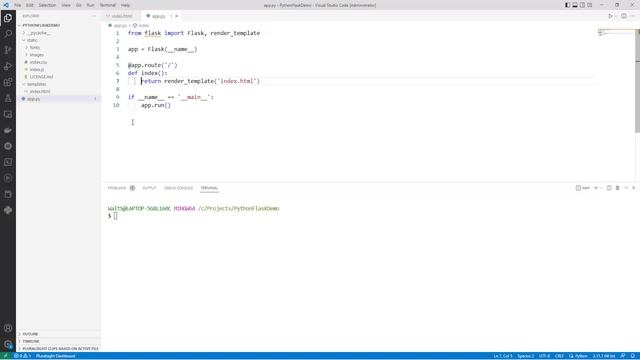Toggle Primary Side Bar layout icon

567,5
